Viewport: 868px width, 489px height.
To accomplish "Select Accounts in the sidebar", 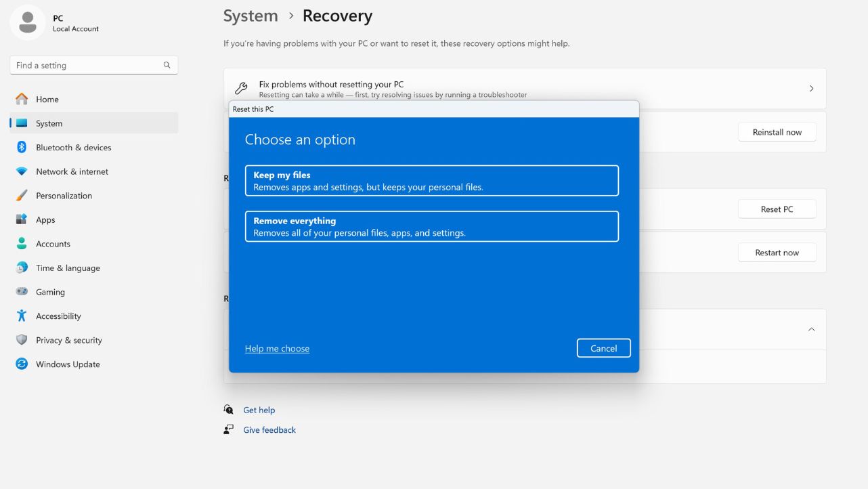I will point(94,244).
